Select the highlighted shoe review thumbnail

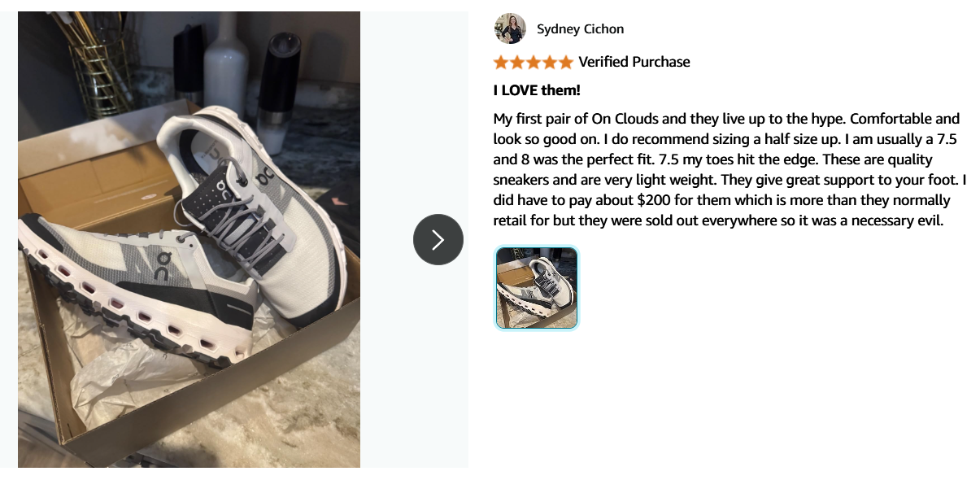(x=537, y=288)
